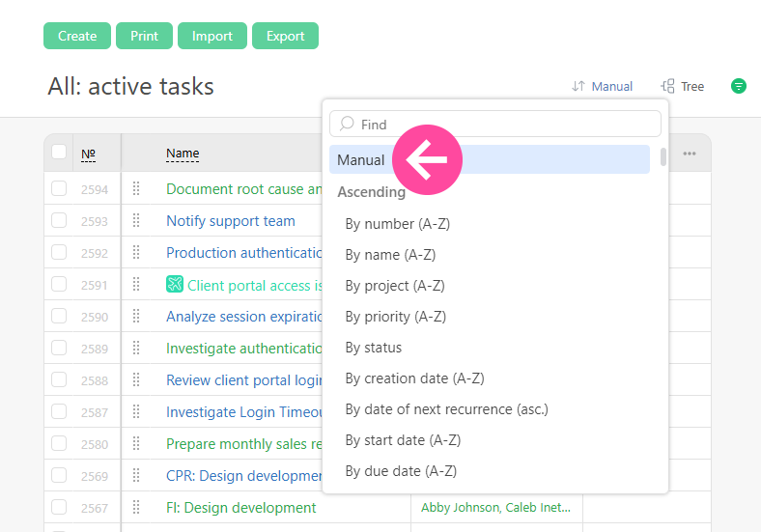The height and width of the screenshot is (532, 761).
Task: Click drag handle of task 2567
Action: [136, 507]
